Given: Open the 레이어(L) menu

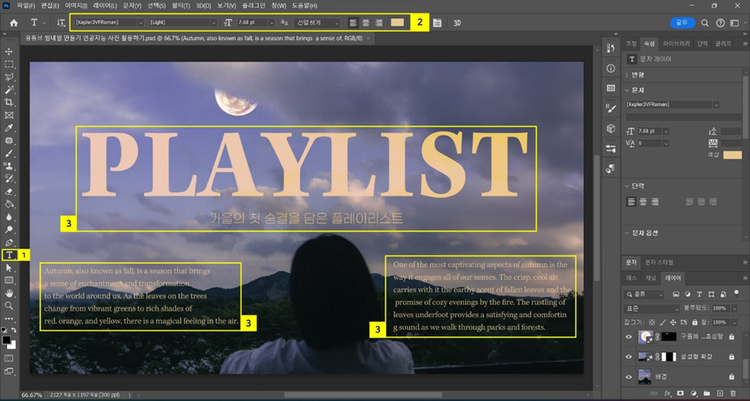Looking at the screenshot, I should pos(105,6).
